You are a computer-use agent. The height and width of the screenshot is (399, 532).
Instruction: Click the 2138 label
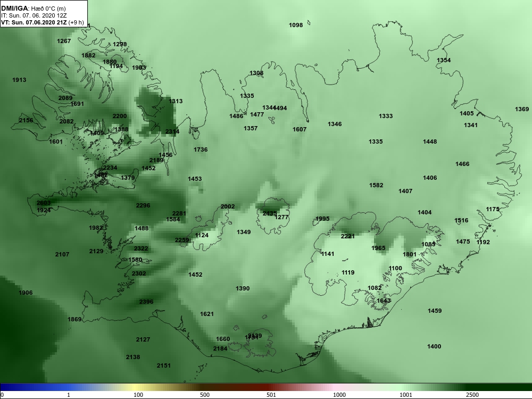pyautogui.click(x=133, y=357)
